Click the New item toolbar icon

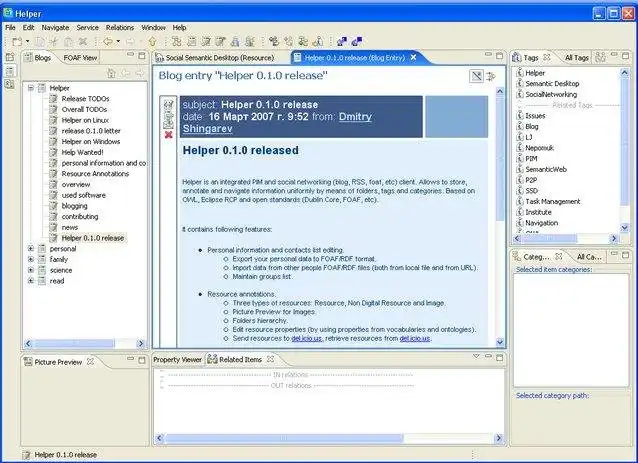pos(17,41)
